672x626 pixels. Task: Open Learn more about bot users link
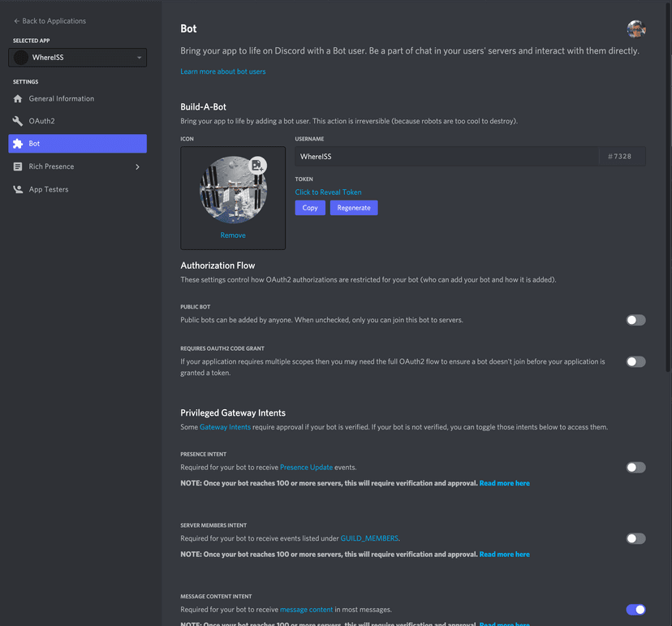(x=223, y=71)
